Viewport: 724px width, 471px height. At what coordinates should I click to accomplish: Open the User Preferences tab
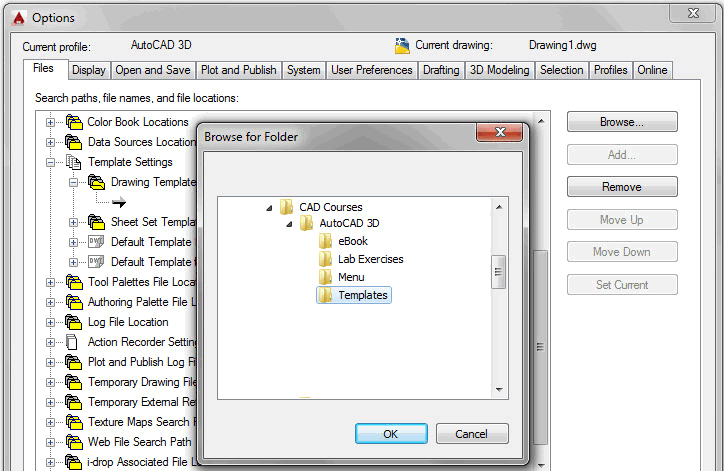coord(372,70)
